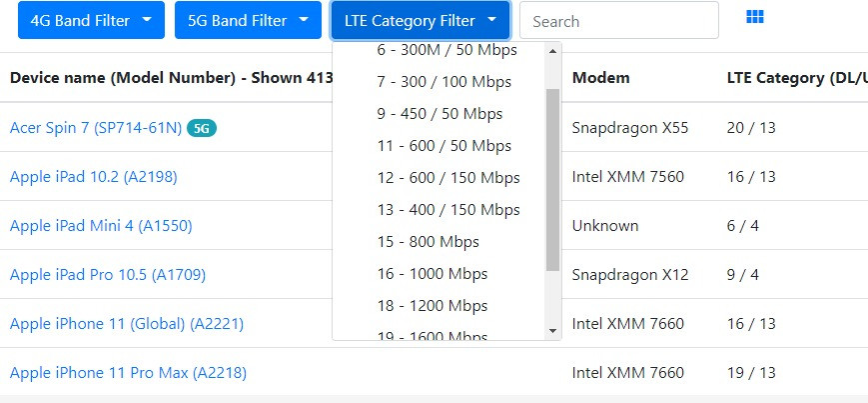
Task: Open the 4G Band Filter dropdown
Action: pyautogui.click(x=91, y=21)
